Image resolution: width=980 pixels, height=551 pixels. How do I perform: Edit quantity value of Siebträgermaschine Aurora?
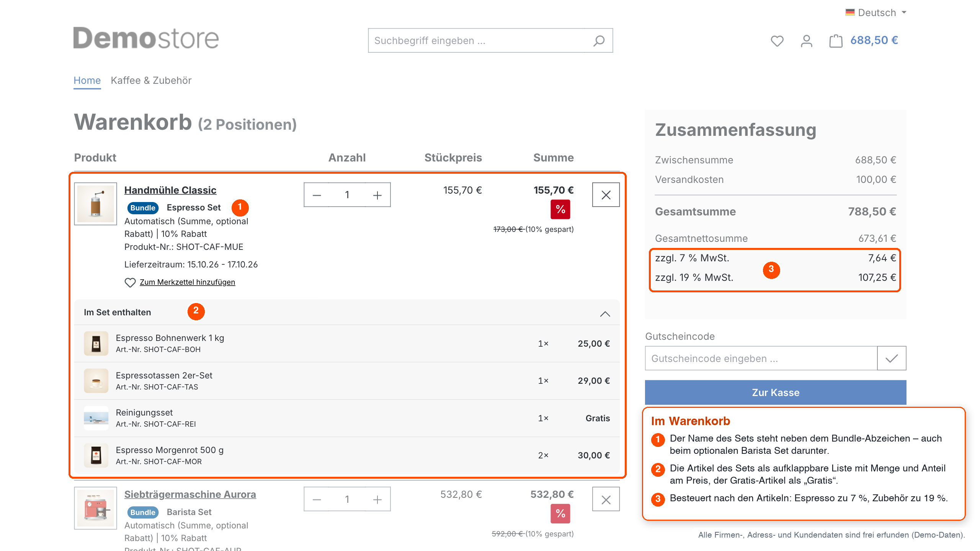[x=347, y=499]
